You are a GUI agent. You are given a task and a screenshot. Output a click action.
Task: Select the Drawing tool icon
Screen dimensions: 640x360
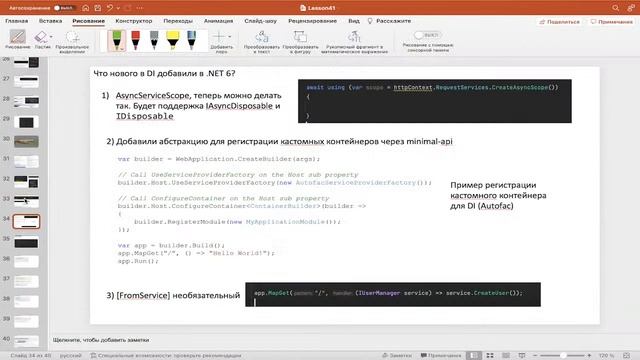pos(18,37)
